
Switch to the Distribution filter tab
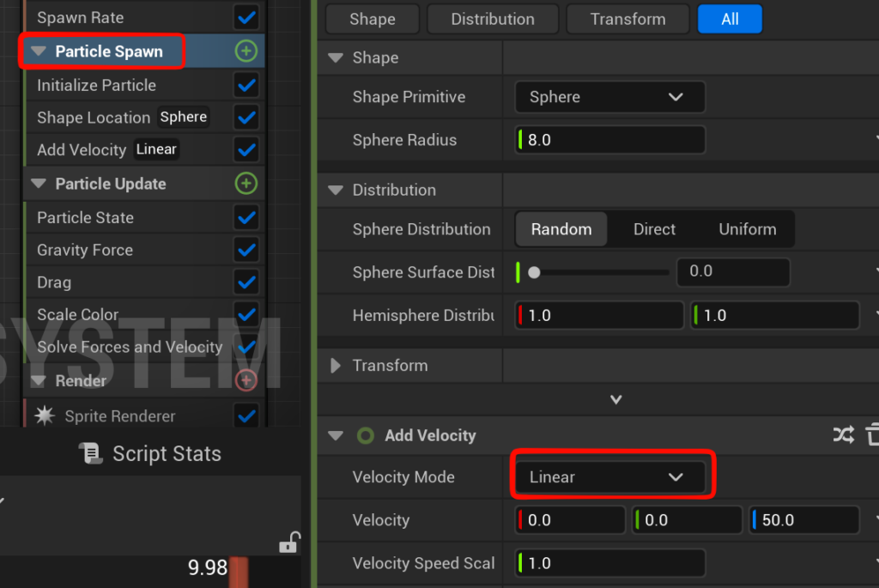pyautogui.click(x=493, y=19)
